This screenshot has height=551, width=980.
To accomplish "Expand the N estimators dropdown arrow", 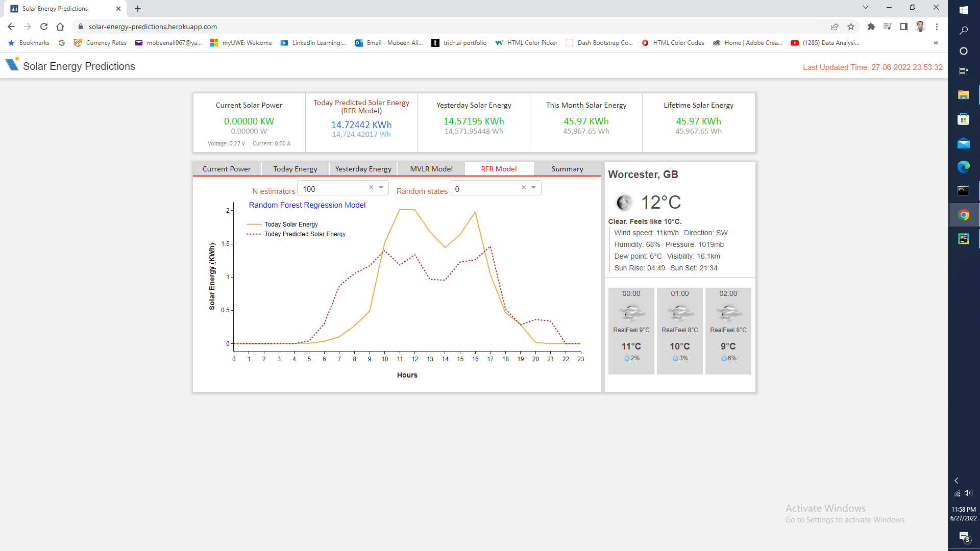I will (x=381, y=188).
